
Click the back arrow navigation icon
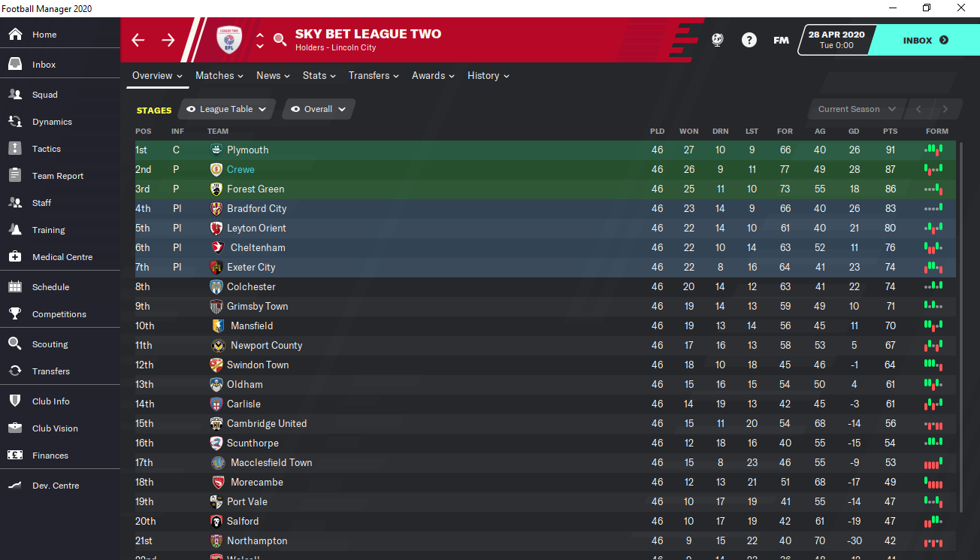pos(138,40)
